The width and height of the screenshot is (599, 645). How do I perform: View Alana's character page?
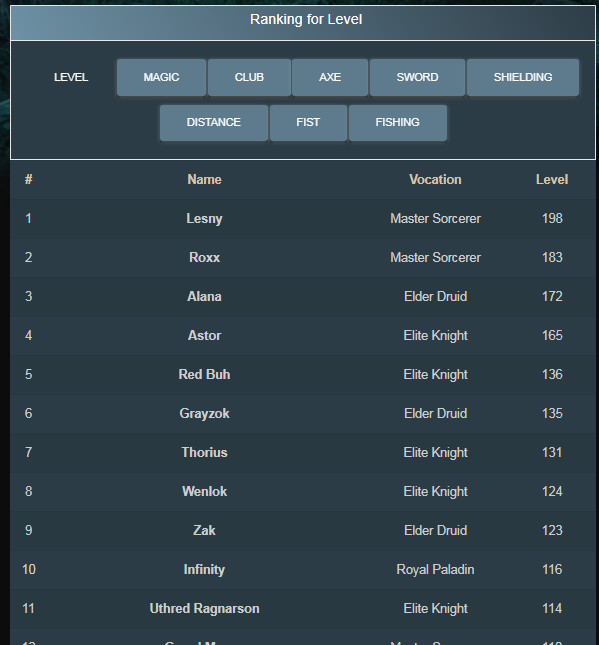[x=204, y=297]
